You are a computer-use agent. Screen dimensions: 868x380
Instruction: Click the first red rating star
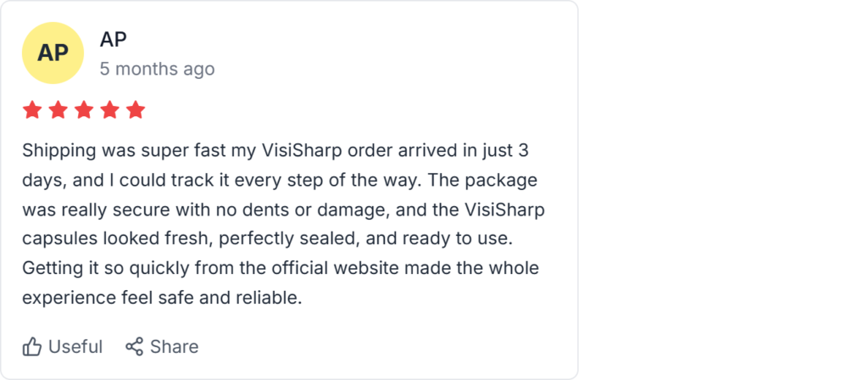coord(32,110)
